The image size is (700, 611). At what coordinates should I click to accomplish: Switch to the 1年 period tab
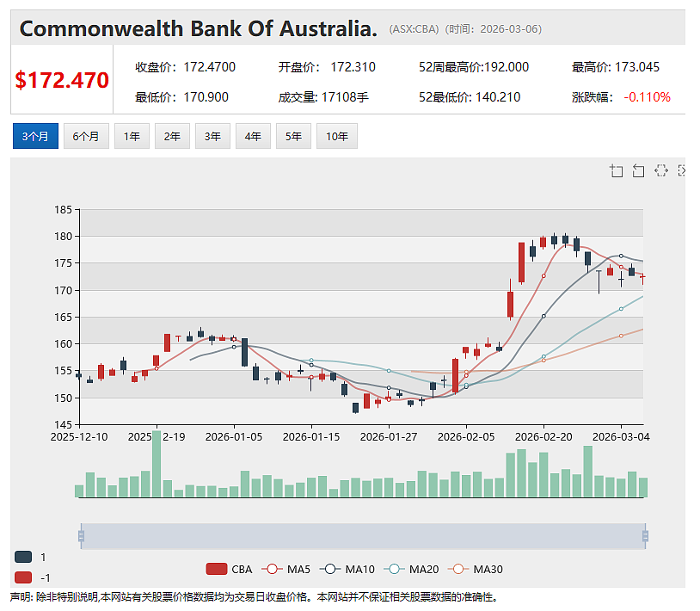click(132, 136)
